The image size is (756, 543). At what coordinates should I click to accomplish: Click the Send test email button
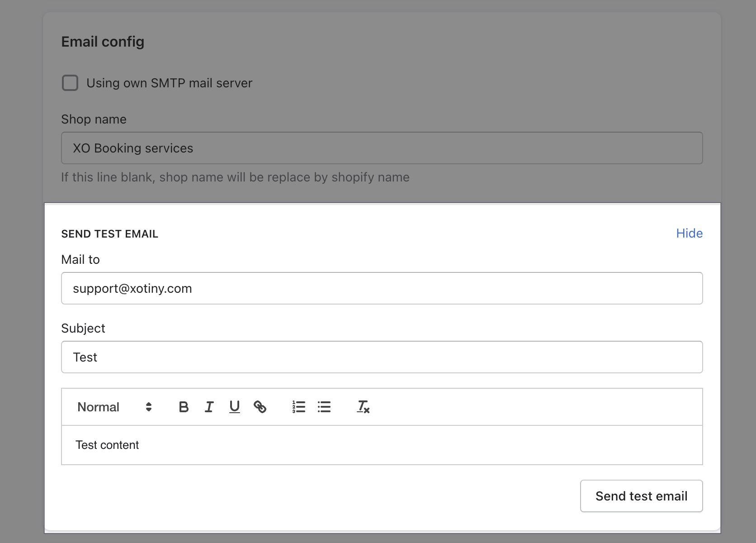pos(641,496)
